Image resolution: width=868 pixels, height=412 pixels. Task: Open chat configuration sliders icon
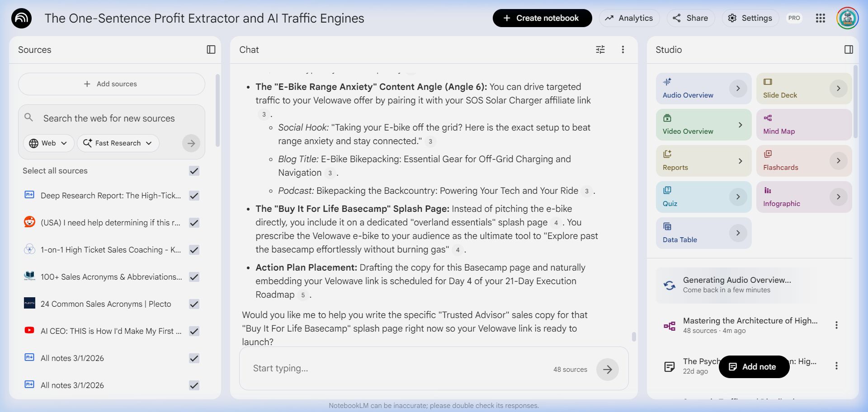(600, 50)
